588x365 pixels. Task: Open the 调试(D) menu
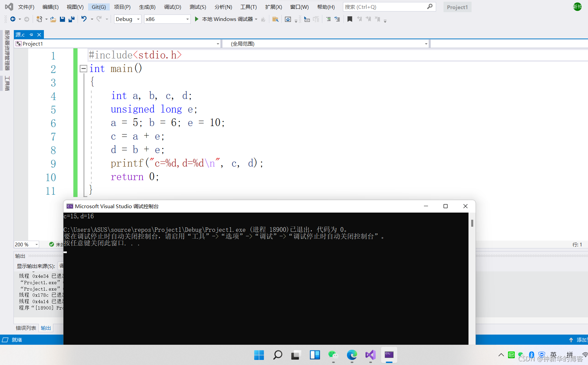172,7
